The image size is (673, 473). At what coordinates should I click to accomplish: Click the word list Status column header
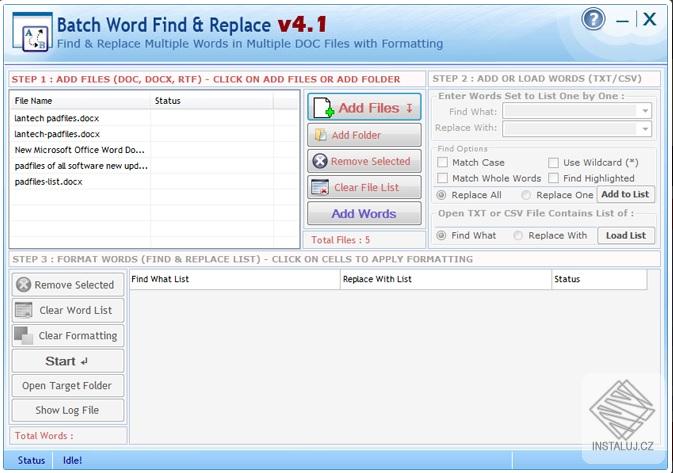[x=599, y=279]
